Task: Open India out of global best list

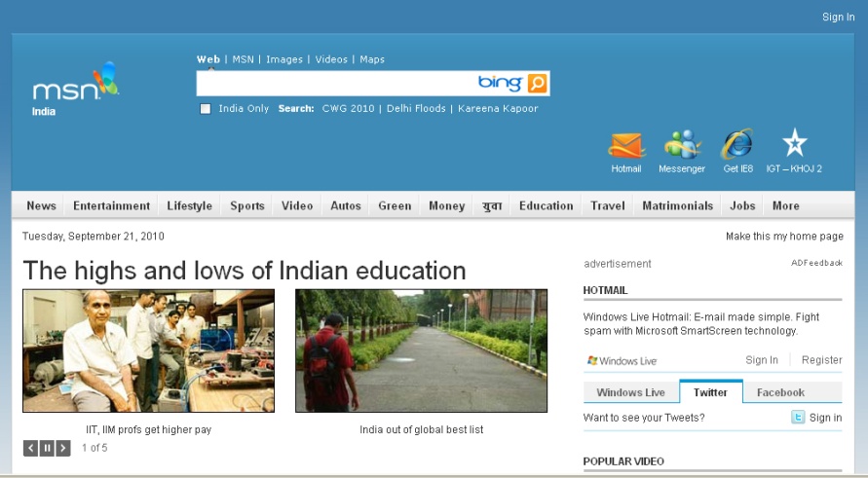Action: [x=421, y=429]
